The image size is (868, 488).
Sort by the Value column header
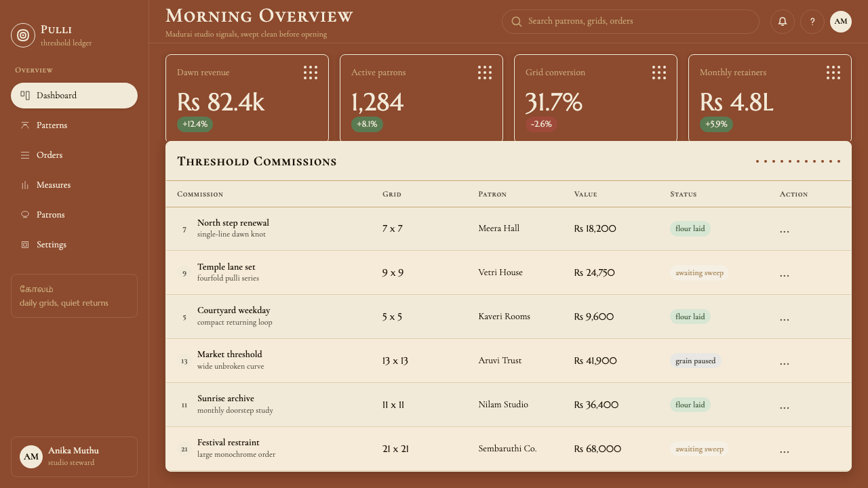tap(585, 194)
